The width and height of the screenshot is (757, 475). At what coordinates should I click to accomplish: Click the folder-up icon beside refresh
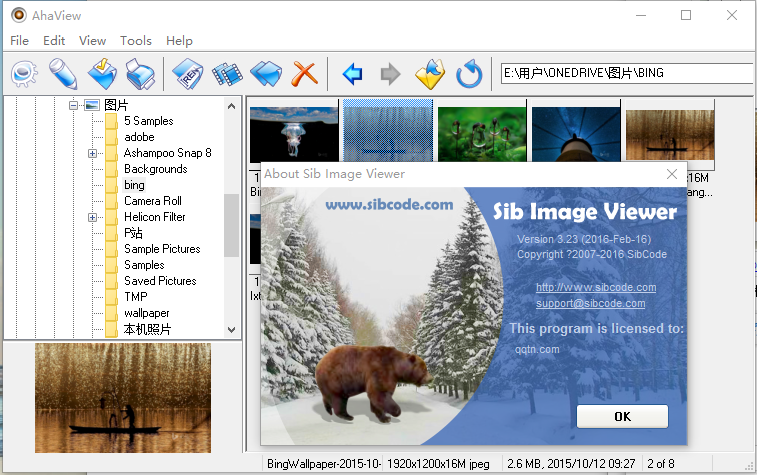429,73
